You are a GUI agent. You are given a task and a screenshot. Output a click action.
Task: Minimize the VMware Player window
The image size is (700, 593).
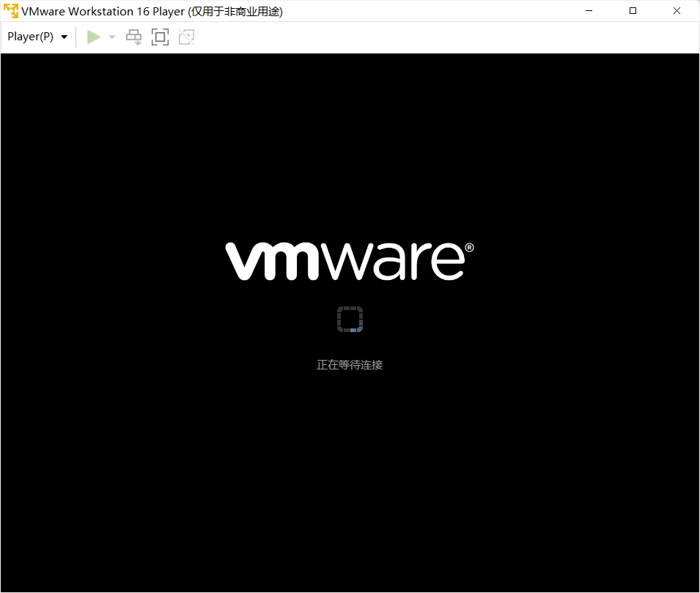coord(589,11)
